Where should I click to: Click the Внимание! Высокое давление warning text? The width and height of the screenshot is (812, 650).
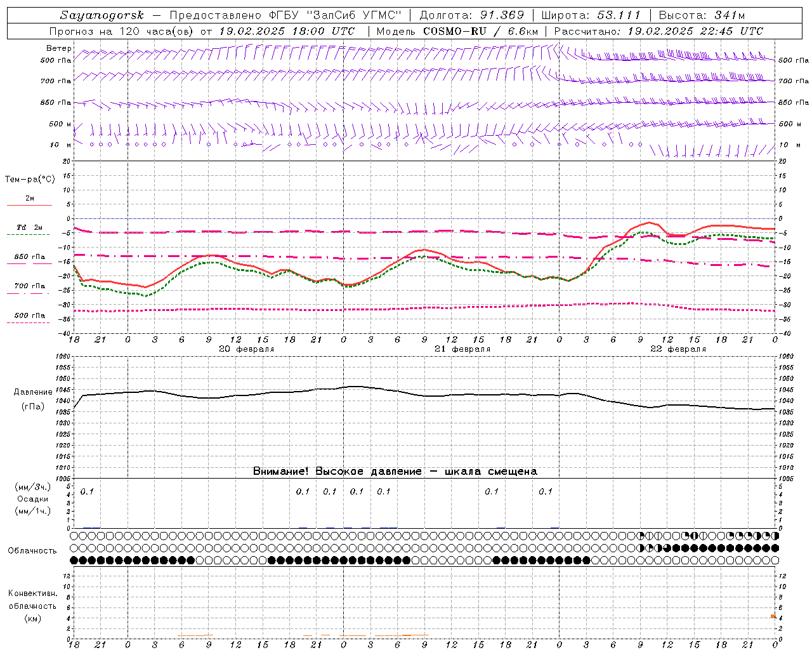(x=395, y=471)
